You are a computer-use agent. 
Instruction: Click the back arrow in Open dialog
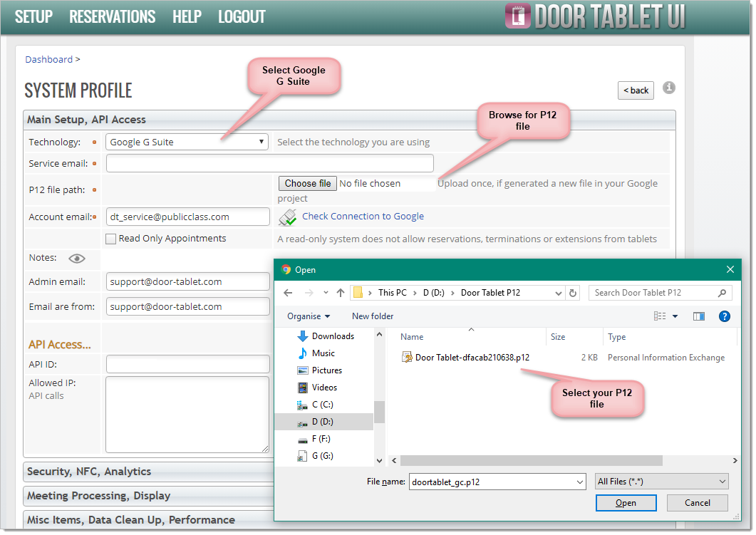(288, 293)
